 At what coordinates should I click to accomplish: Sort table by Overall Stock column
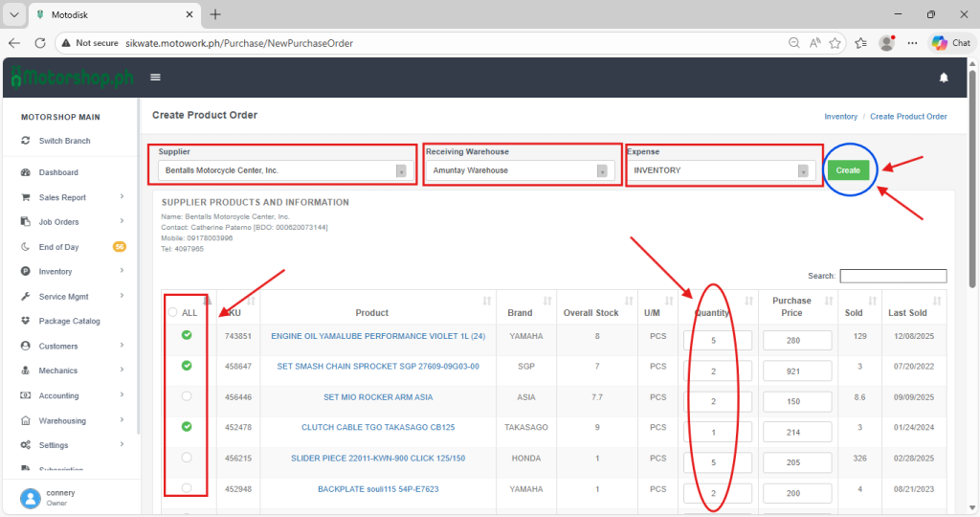tap(592, 312)
